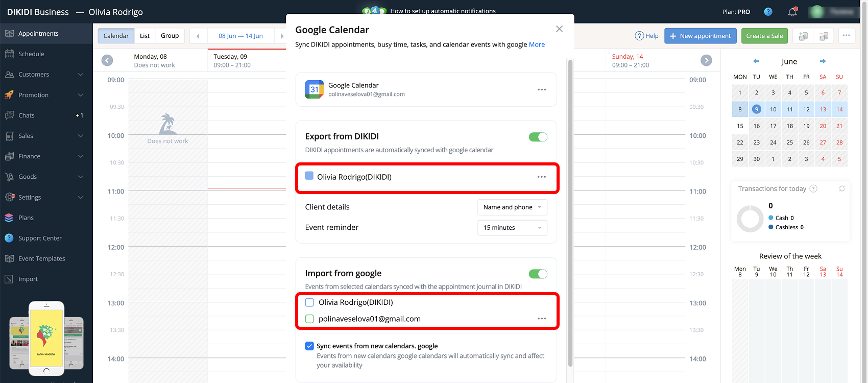Toggle Export from DIKIDI switch

[x=538, y=137]
